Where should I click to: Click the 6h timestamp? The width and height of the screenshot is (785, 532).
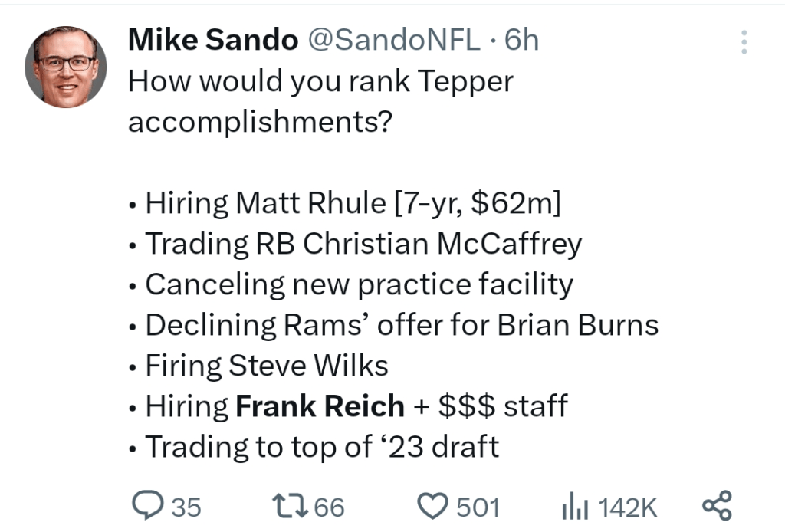pos(521,40)
